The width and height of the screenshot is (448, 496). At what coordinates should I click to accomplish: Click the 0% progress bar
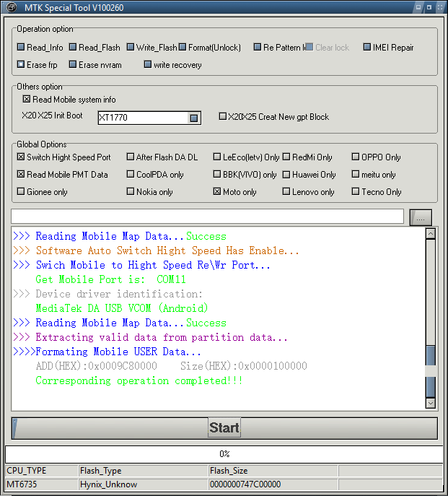pyautogui.click(x=224, y=454)
